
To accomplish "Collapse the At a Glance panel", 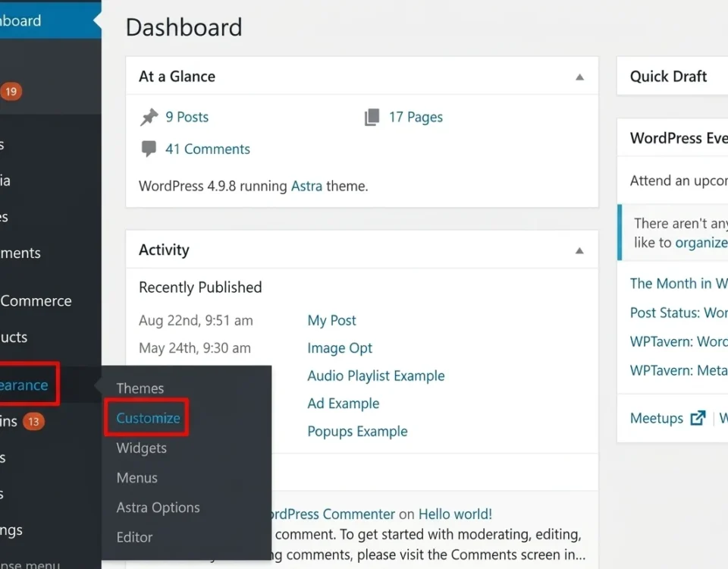I will click(579, 77).
